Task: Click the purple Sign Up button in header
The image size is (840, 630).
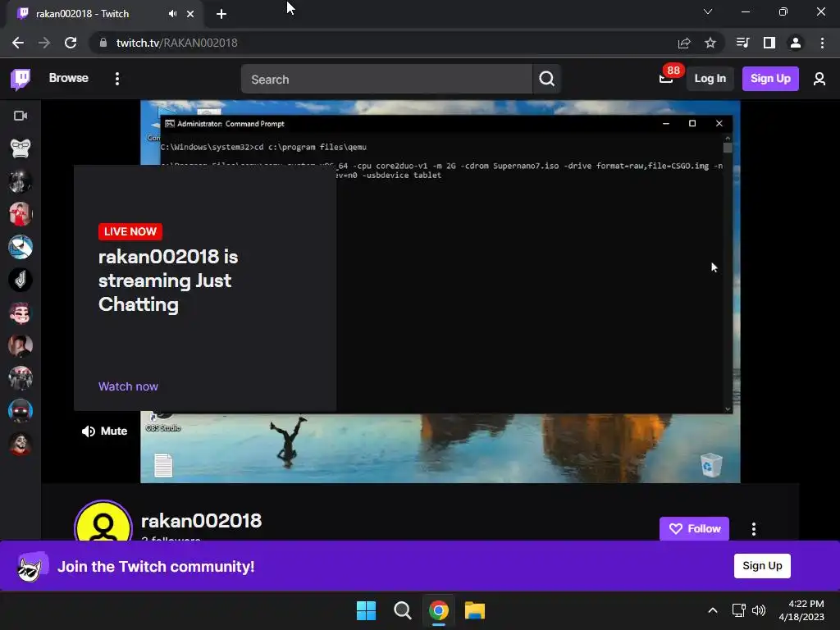Action: coord(769,79)
